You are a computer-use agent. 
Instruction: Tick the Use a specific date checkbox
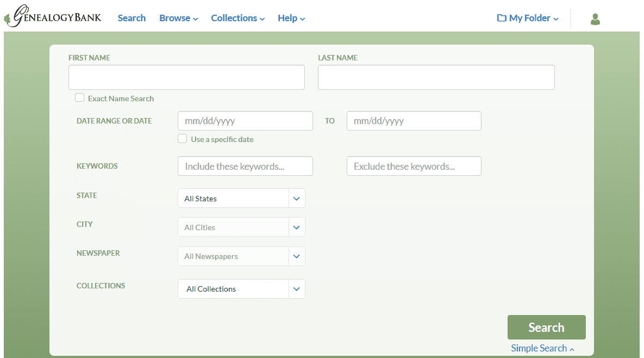pos(183,139)
